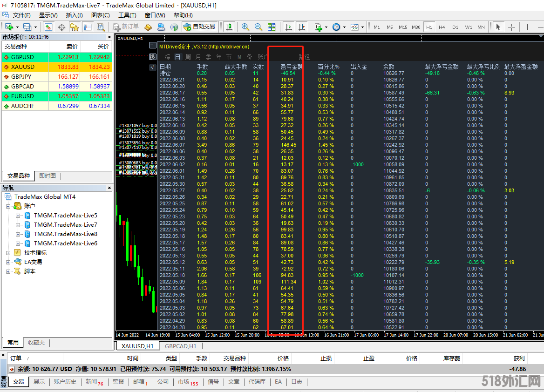Viewport: 544px width, 392px height.
Task: Switch to the 即时图 tab
Action: tap(48, 176)
